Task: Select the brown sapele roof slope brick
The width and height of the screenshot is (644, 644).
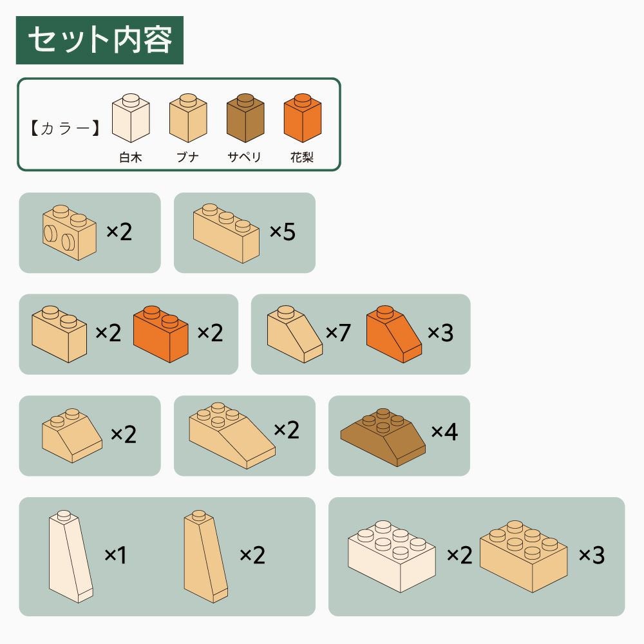Action: pos(383,437)
